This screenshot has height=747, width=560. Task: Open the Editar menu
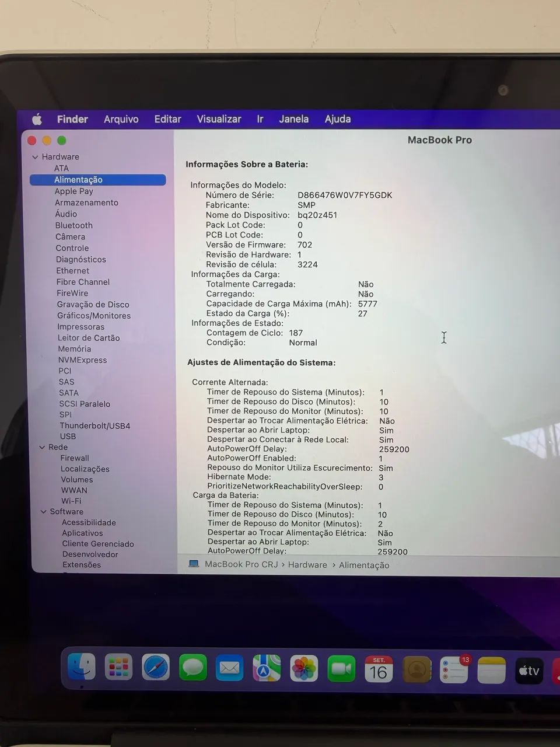(167, 119)
